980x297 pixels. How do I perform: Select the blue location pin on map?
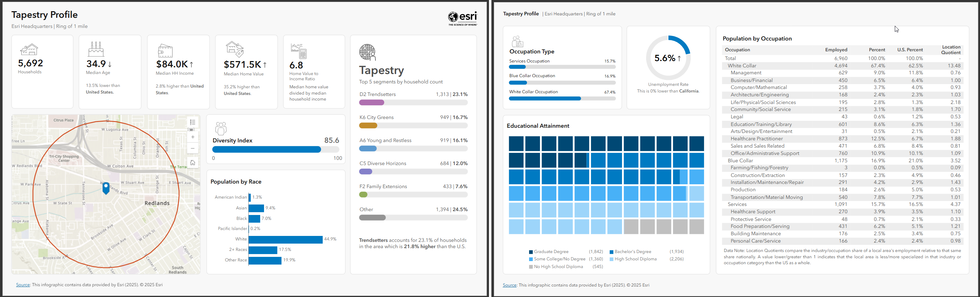[x=106, y=188]
